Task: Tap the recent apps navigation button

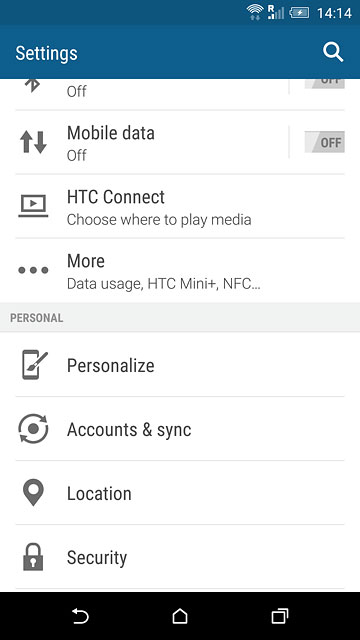Action: pyautogui.click(x=280, y=616)
